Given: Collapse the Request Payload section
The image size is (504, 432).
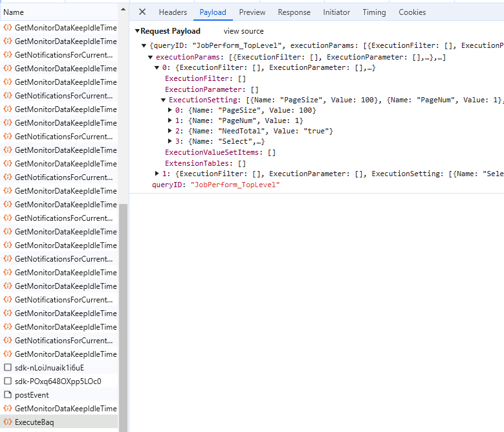Looking at the screenshot, I should tap(137, 31).
